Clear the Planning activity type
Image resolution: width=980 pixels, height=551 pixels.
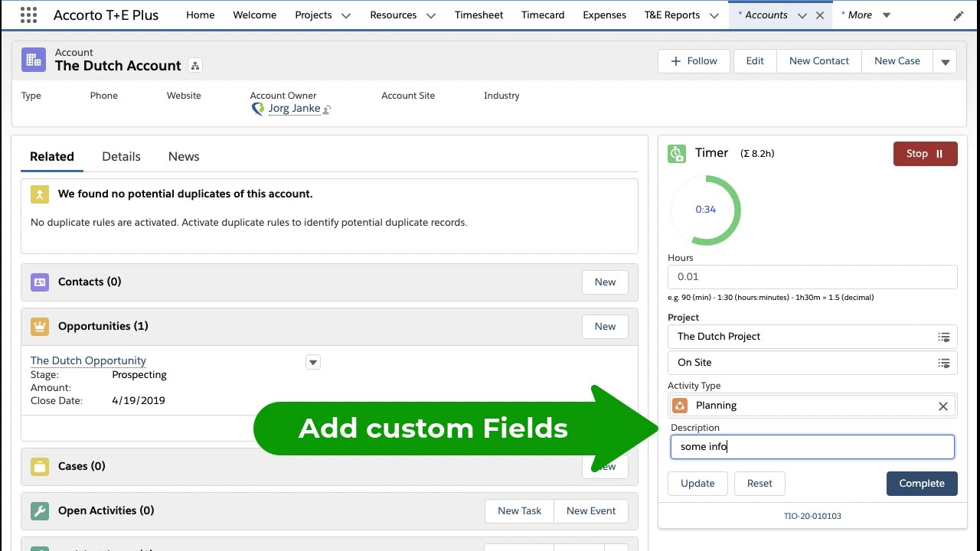(943, 406)
